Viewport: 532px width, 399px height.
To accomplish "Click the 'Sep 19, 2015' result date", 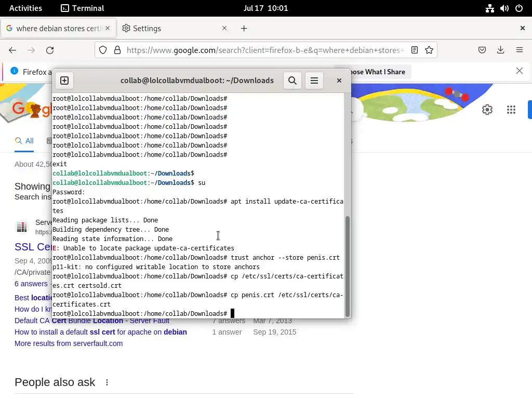I will (274, 332).
